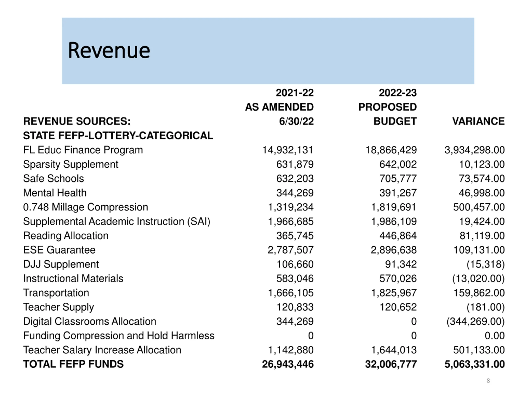Click variance 159,862.00
This screenshot has height=399, width=532.
click(x=479, y=293)
